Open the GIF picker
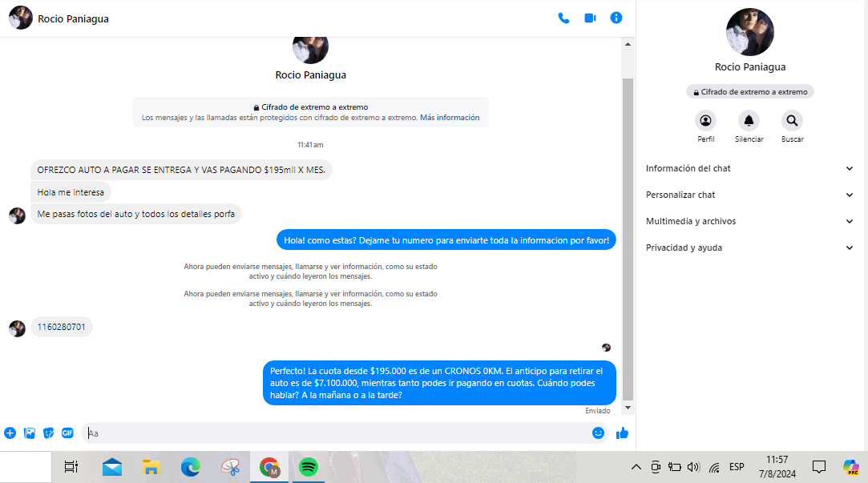This screenshot has width=868, height=483. [x=68, y=433]
